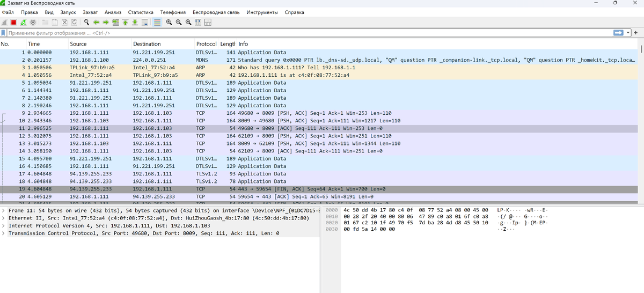The image size is (644, 293).
Task: Zoom in on packet text
Action: (x=169, y=23)
